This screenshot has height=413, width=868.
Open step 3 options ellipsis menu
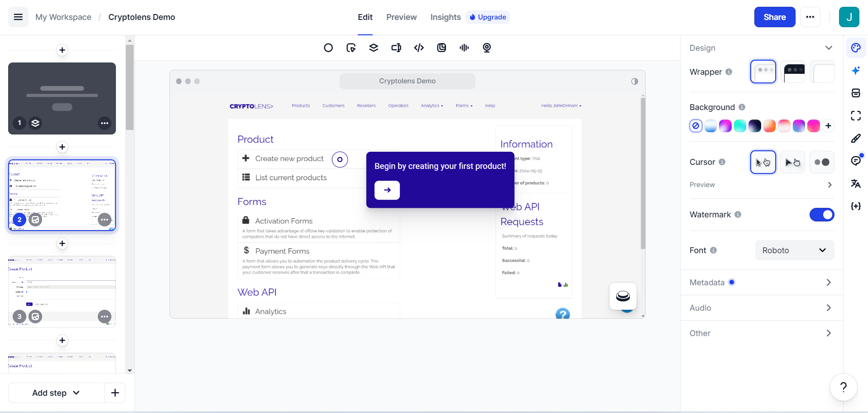tap(105, 317)
